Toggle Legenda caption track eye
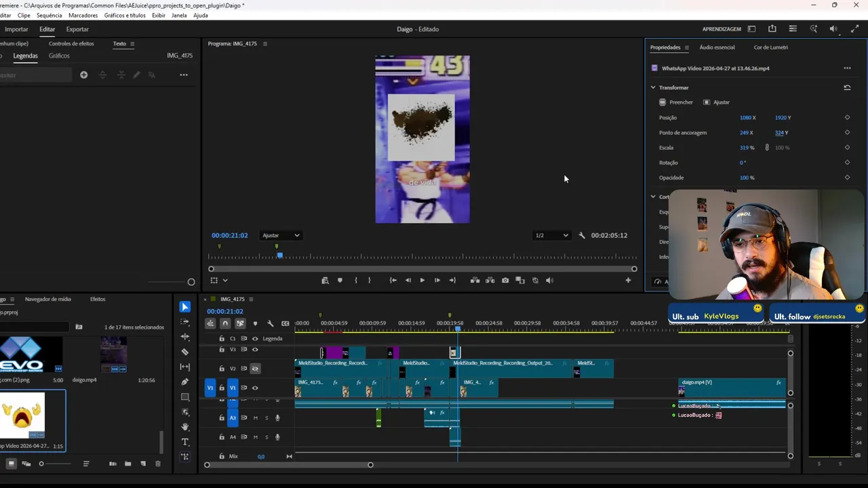 (255, 338)
